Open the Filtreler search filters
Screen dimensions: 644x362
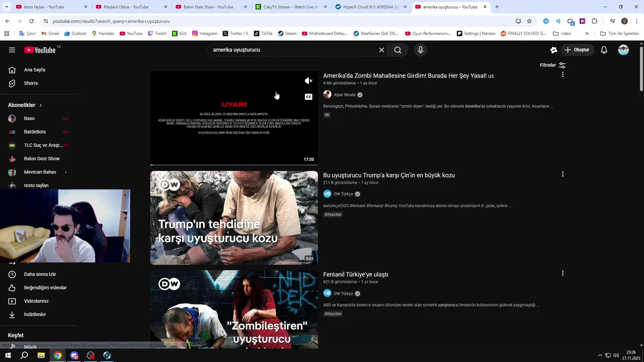tap(552, 65)
